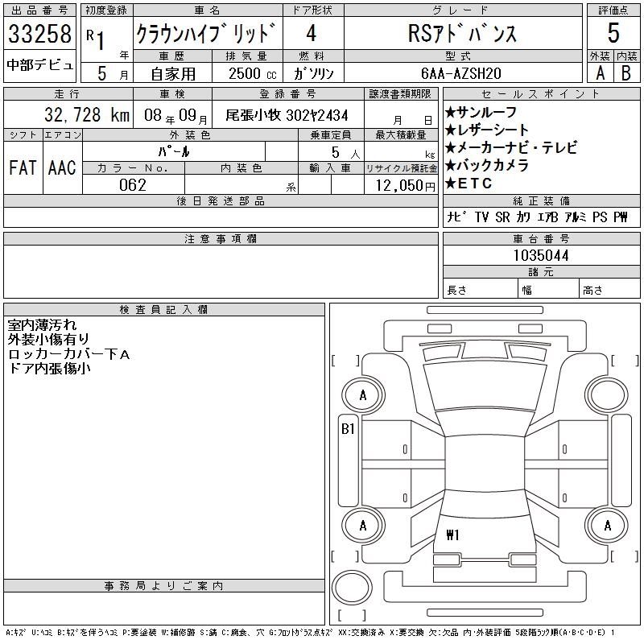Viewport: 644px width, 644px height.
Task: Select the 検査員記入欄 header
Action: click(x=163, y=310)
